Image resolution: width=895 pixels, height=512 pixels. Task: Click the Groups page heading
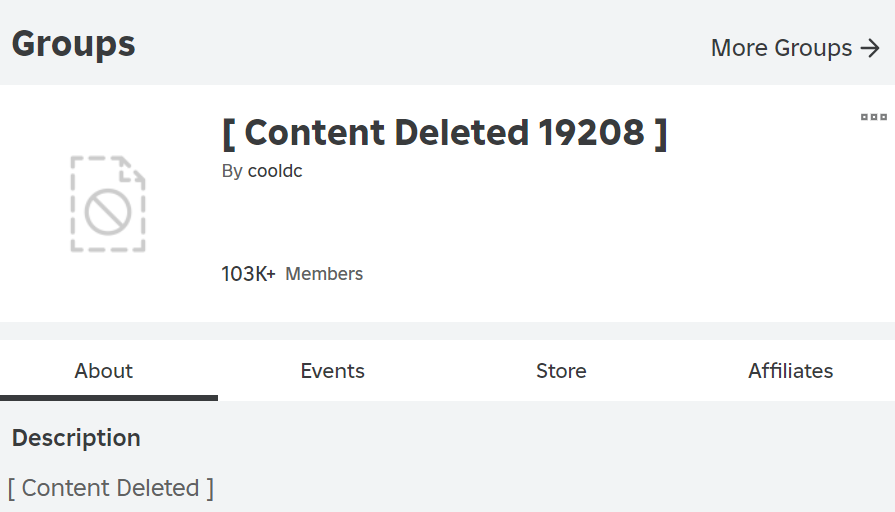tap(74, 45)
